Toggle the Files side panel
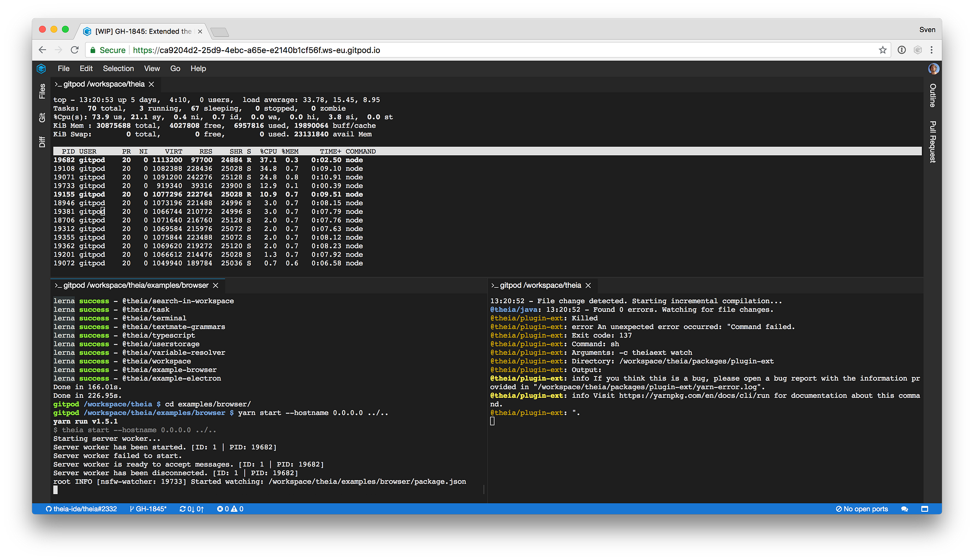 click(42, 91)
